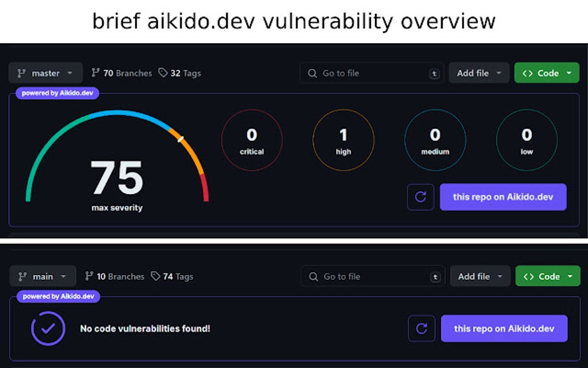Click the tags icon beside 32 Tags
Viewport: 588px width, 368px height.
coord(162,73)
